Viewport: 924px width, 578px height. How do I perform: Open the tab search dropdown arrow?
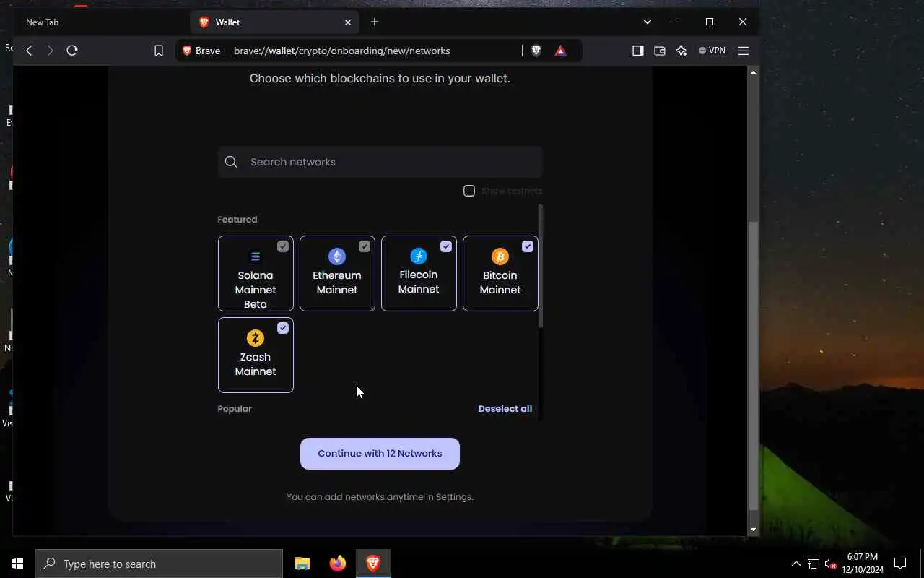point(648,22)
